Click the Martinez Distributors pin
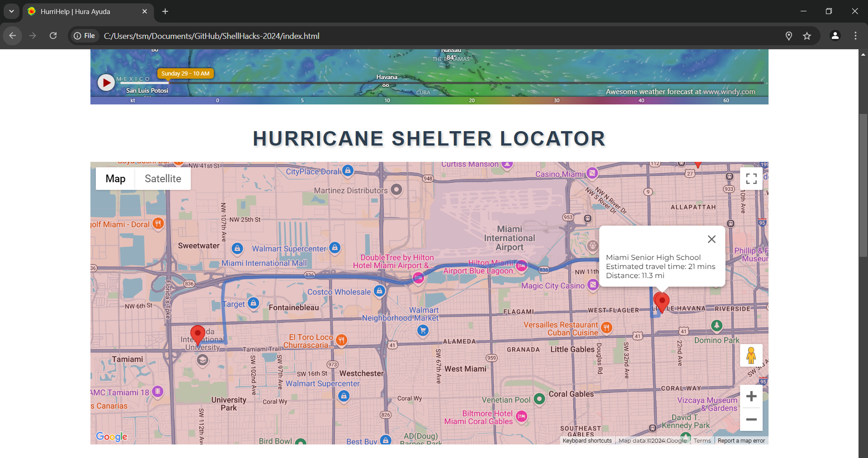This screenshot has height=458, width=868. (x=396, y=189)
